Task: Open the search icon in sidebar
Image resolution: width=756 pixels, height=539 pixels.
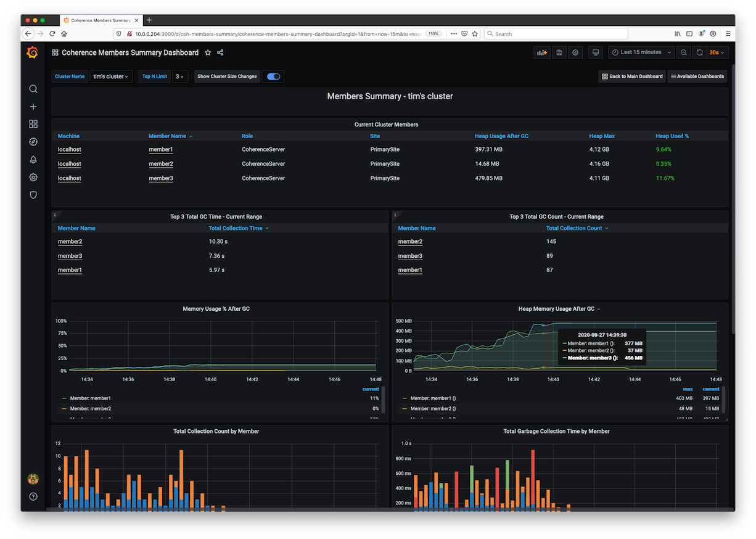Action: click(x=33, y=89)
